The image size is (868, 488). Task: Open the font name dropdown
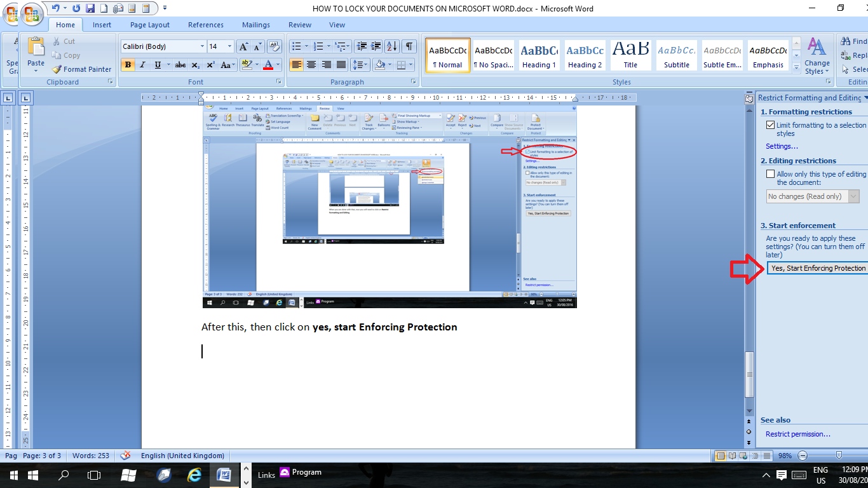[202, 46]
